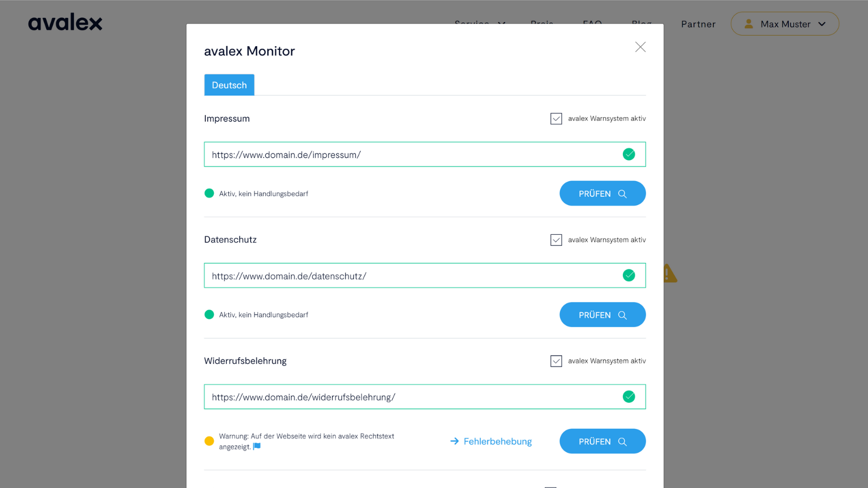The height and width of the screenshot is (488, 868).
Task: Click the avalex logo in the header
Action: [x=65, y=22]
